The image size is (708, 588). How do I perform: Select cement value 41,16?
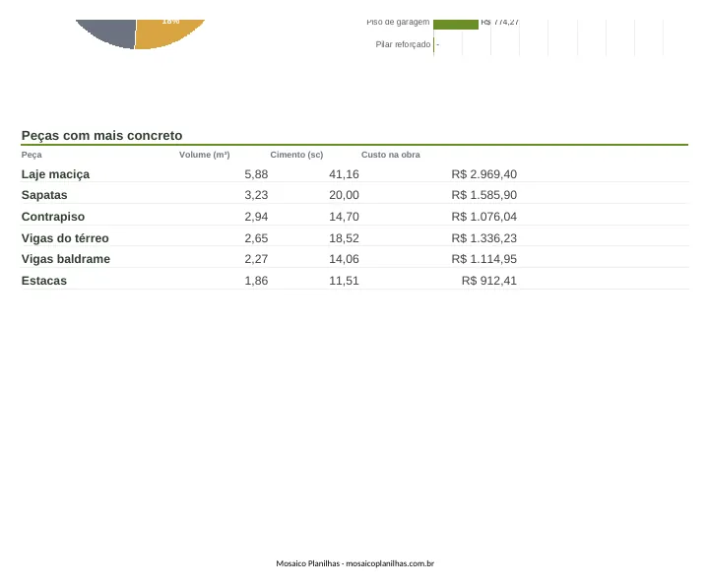(344, 174)
